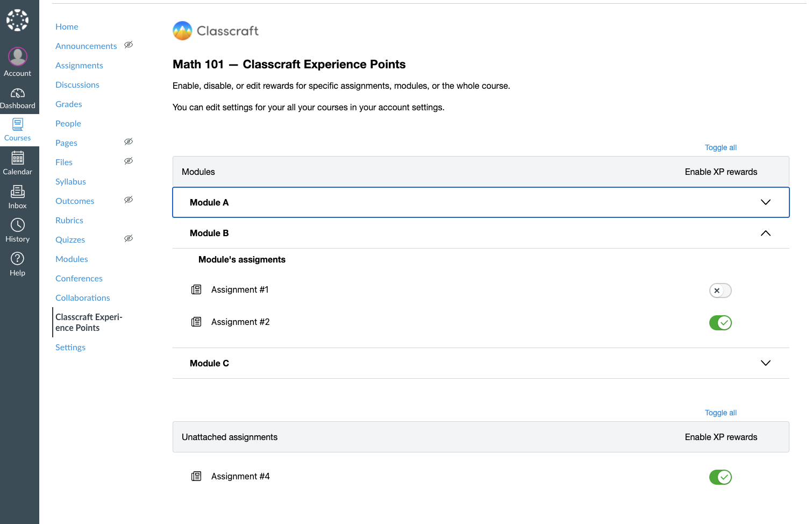The height and width of the screenshot is (524, 812).
Task: Click the Assignment #4 document icon
Action: pyautogui.click(x=196, y=476)
